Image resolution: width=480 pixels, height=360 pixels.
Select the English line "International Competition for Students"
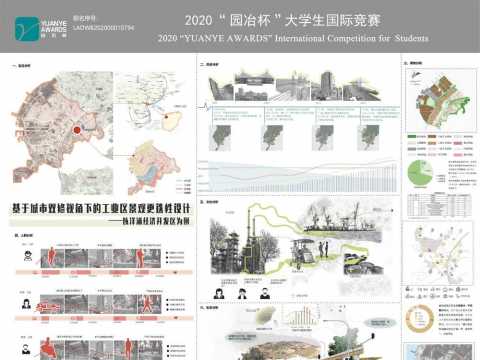point(352,38)
